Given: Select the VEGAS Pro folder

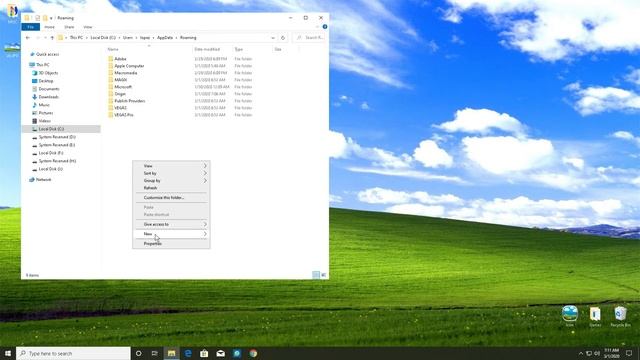Looking at the screenshot, I should point(124,115).
